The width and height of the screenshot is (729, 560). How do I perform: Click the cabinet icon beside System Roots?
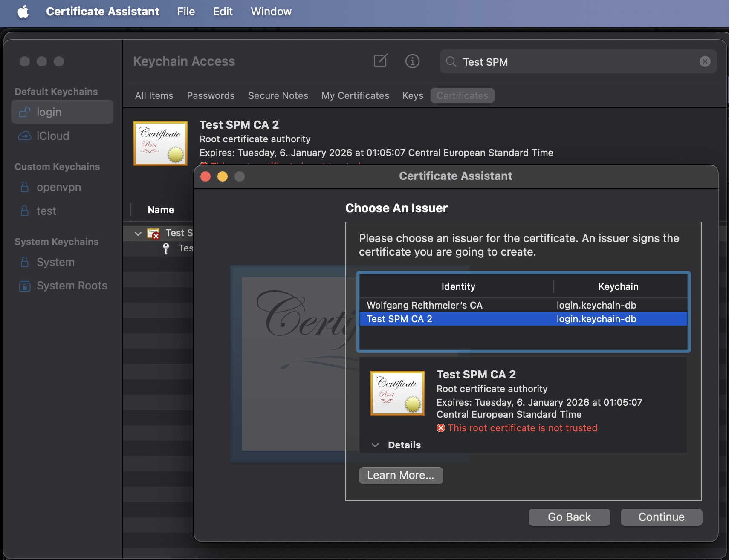coord(25,286)
